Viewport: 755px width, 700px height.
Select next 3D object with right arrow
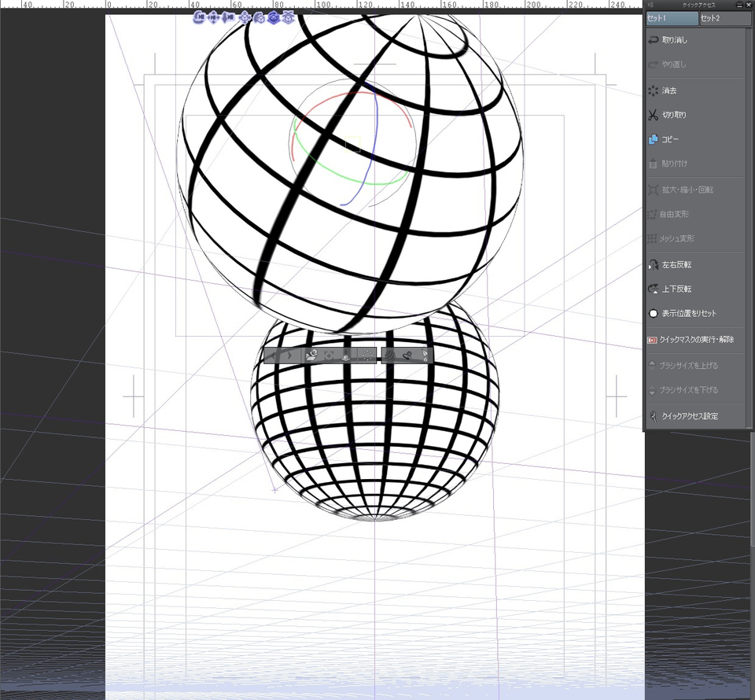click(x=290, y=356)
